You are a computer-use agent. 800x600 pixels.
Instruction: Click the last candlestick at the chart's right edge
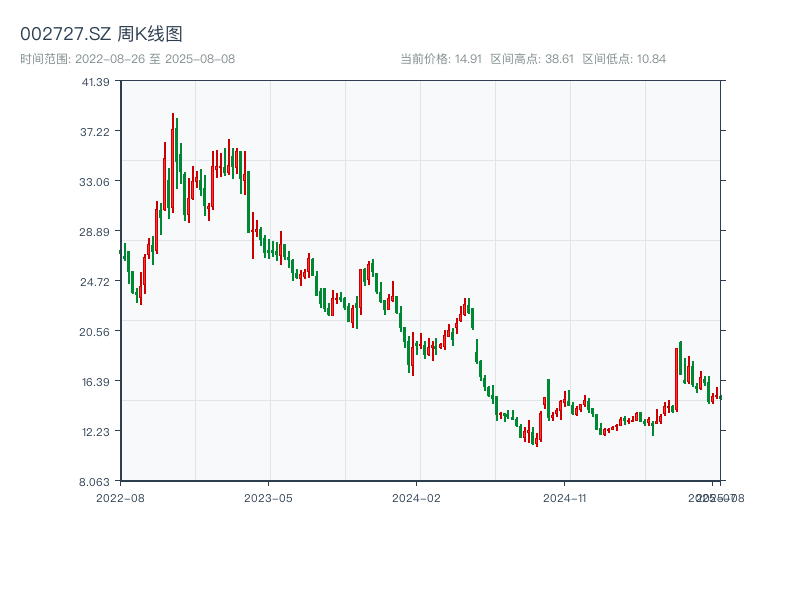[720, 397]
